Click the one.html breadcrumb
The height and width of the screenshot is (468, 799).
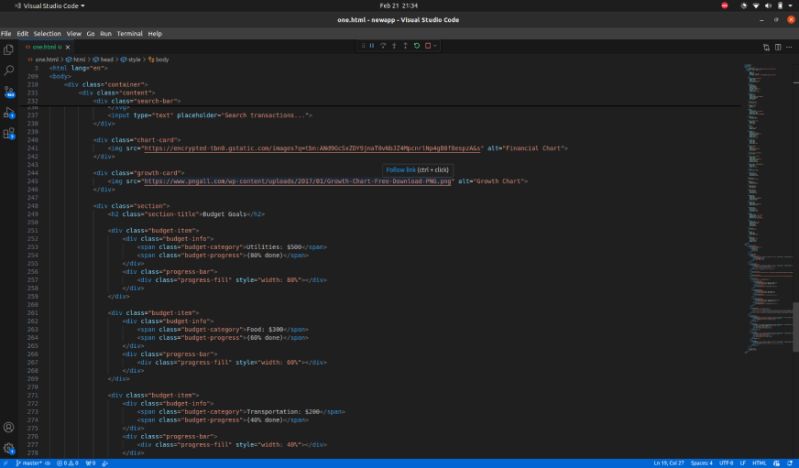point(47,60)
